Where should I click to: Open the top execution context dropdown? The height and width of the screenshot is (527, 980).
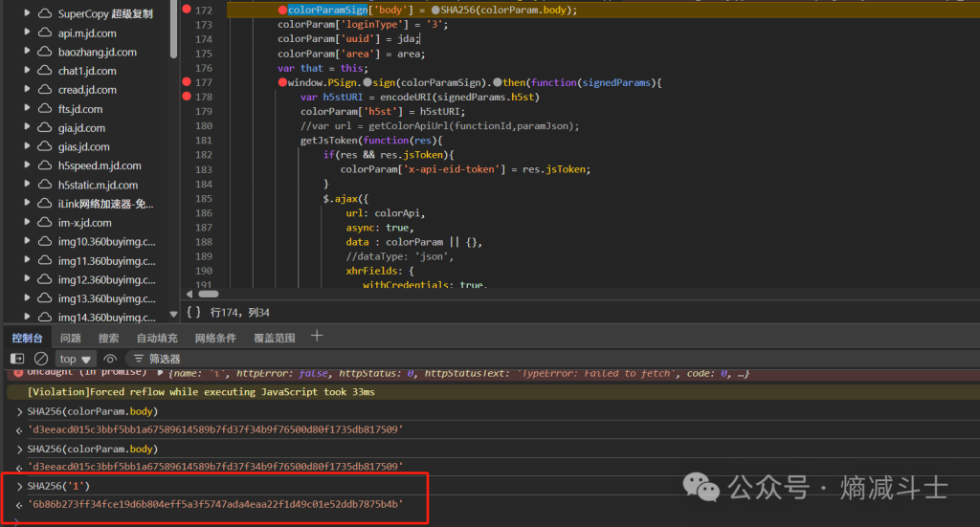pos(76,359)
